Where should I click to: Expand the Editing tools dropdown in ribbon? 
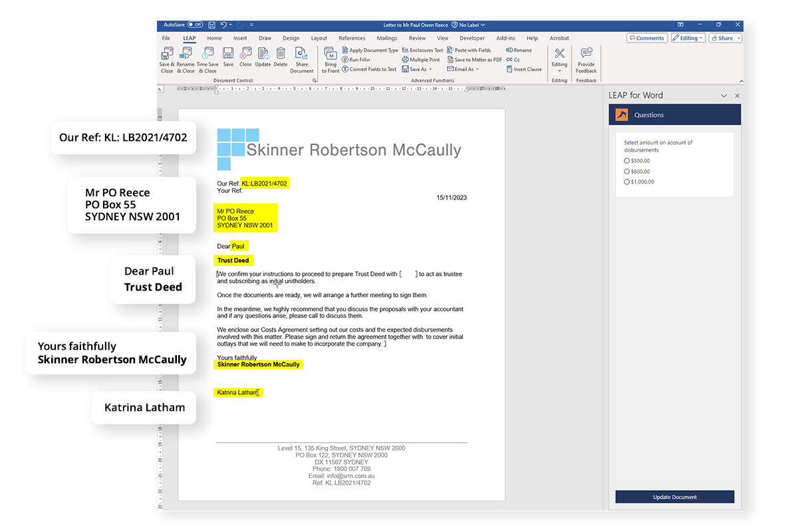560,60
